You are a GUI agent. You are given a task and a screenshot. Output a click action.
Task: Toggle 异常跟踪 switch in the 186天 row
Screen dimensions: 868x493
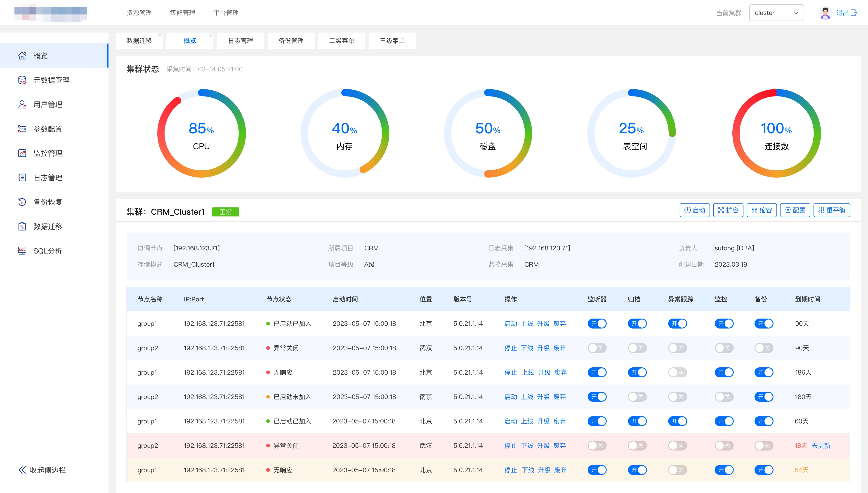click(678, 372)
